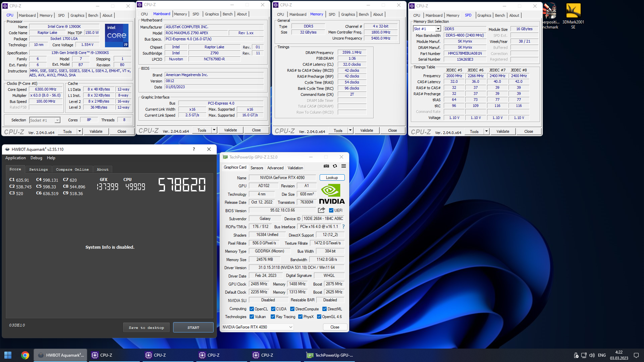This screenshot has height=362, width=644.
Task: Click the volume icon in system tray
Action: point(592,355)
